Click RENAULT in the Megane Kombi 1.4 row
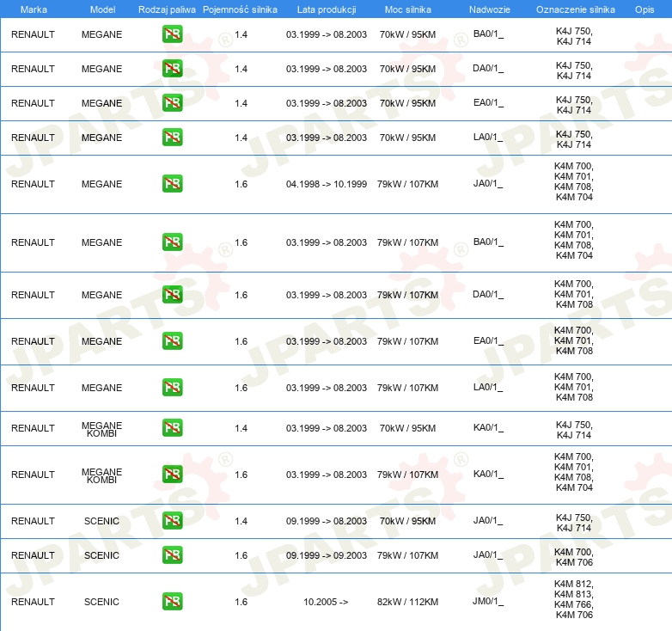This screenshot has width=672, height=631. [x=33, y=428]
